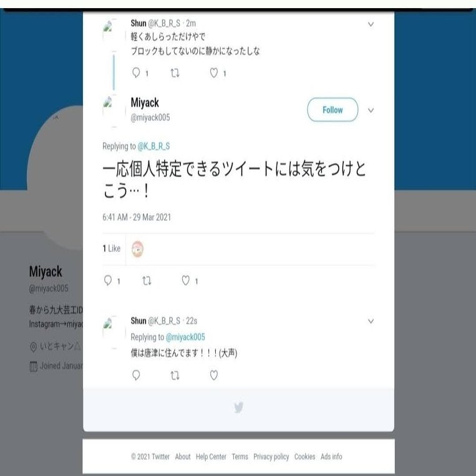Open the @K_B_R_S mention in Replying to
Viewport: 476px width, 476px height.
click(153, 147)
